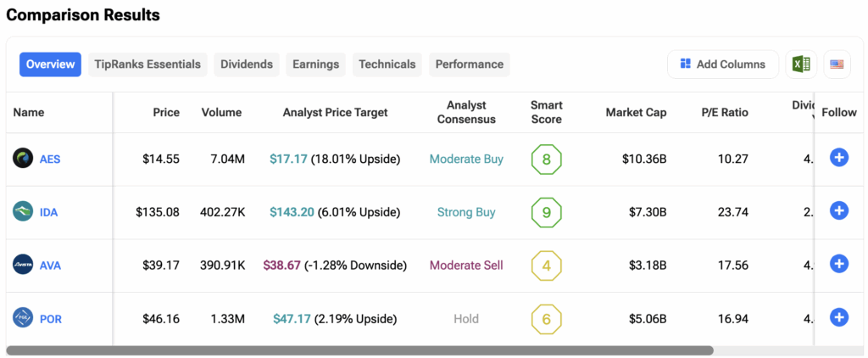
Task: Follow IDA with the plus icon
Action: [x=838, y=211]
